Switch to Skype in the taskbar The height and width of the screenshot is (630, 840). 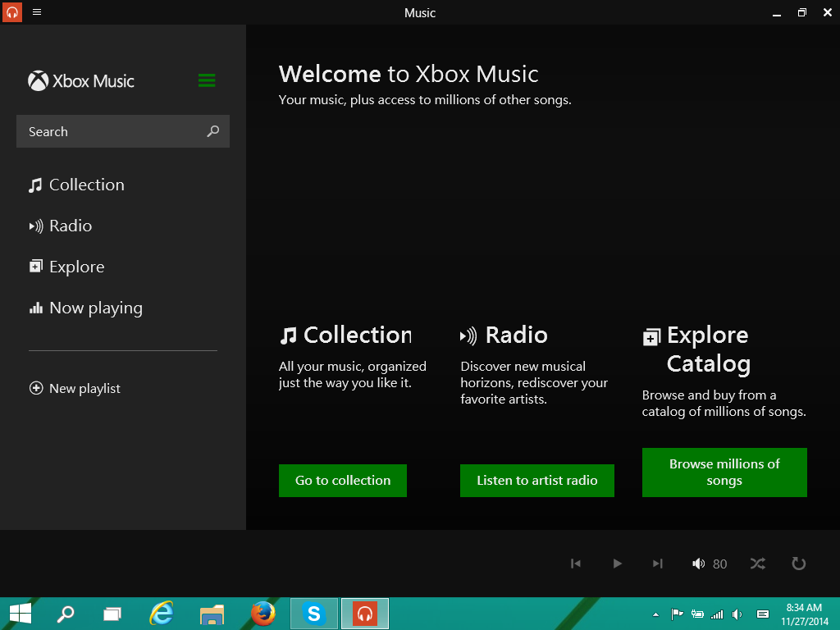pos(314,614)
